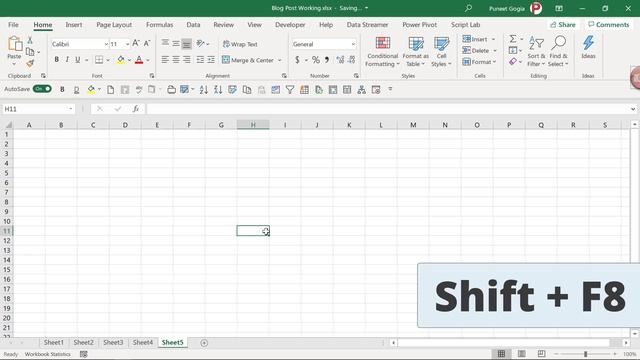Toggle Bold in the Font group
This screenshot has height=360, width=640.
pyautogui.click(x=56, y=60)
